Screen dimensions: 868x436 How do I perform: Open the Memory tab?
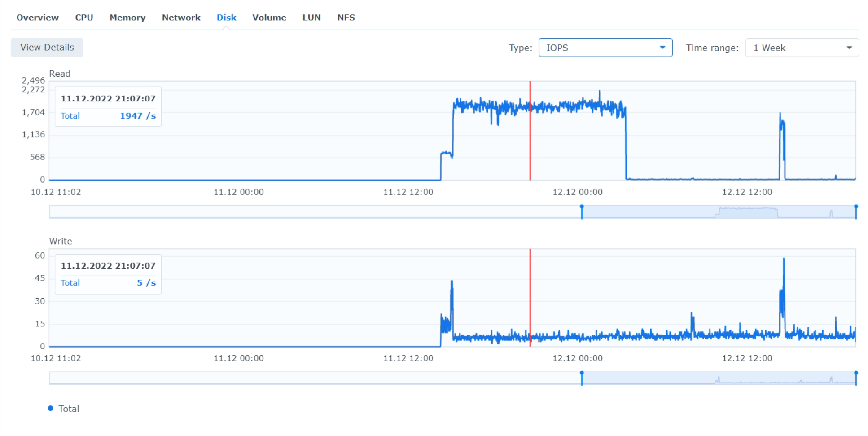pos(127,18)
